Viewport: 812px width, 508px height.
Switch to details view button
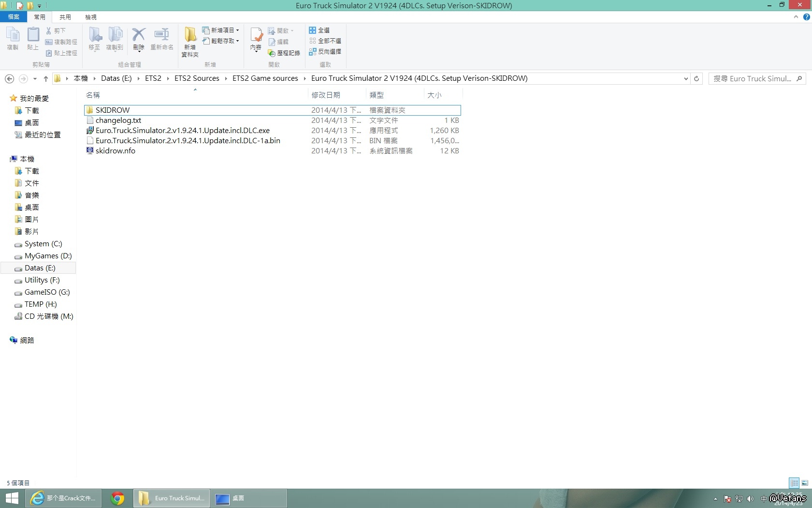794,483
